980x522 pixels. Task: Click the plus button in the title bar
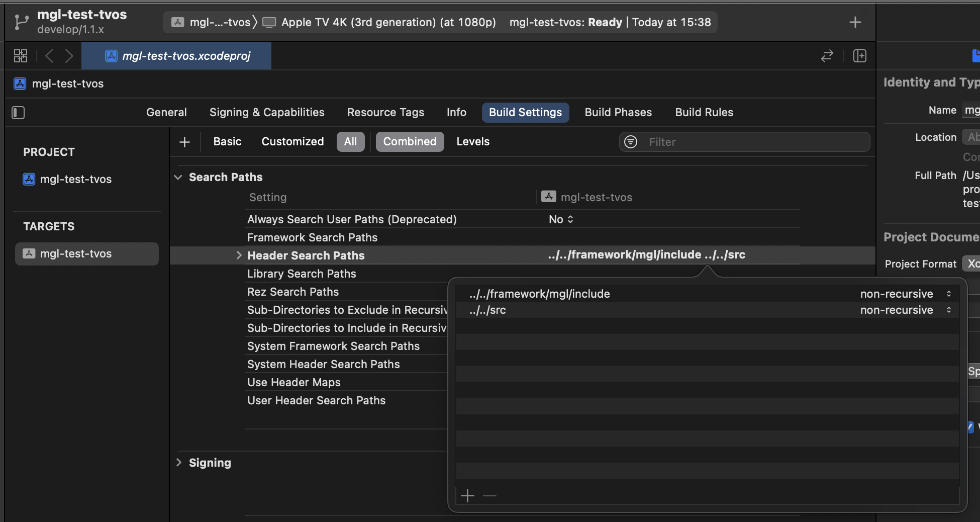point(855,22)
